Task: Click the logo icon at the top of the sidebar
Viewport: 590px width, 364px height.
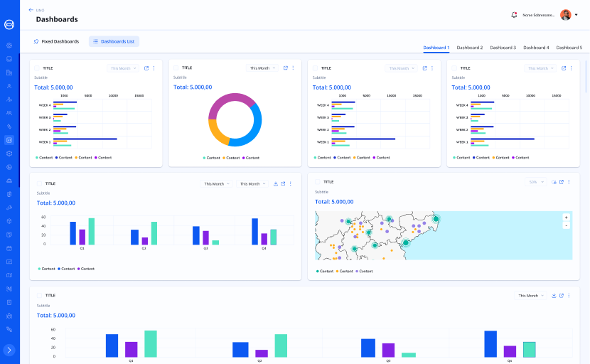Action: [9, 24]
